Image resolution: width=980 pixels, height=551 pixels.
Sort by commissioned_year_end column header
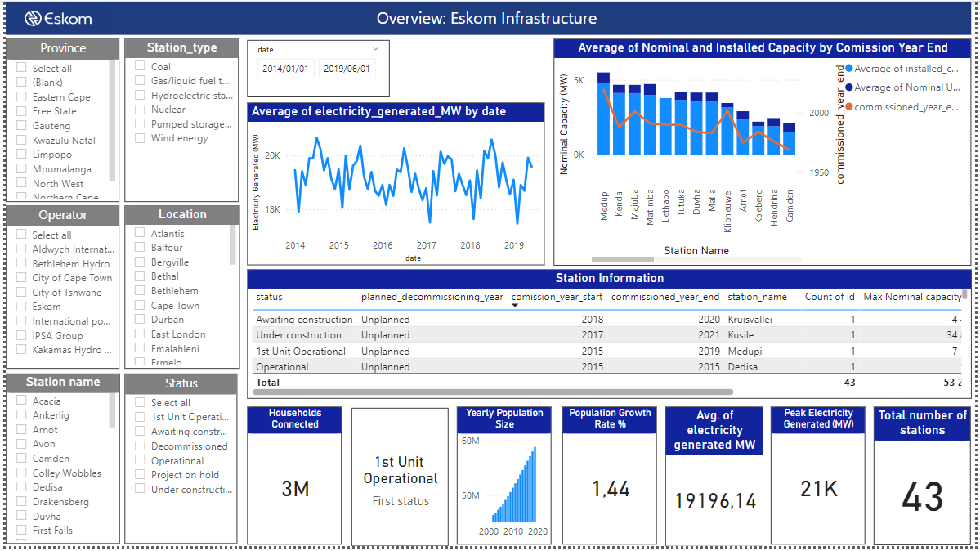coord(665,297)
